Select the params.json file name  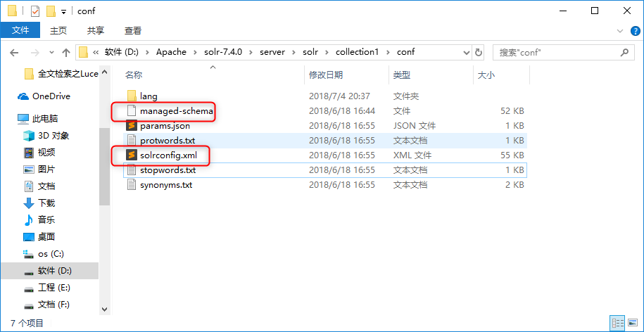pos(165,126)
